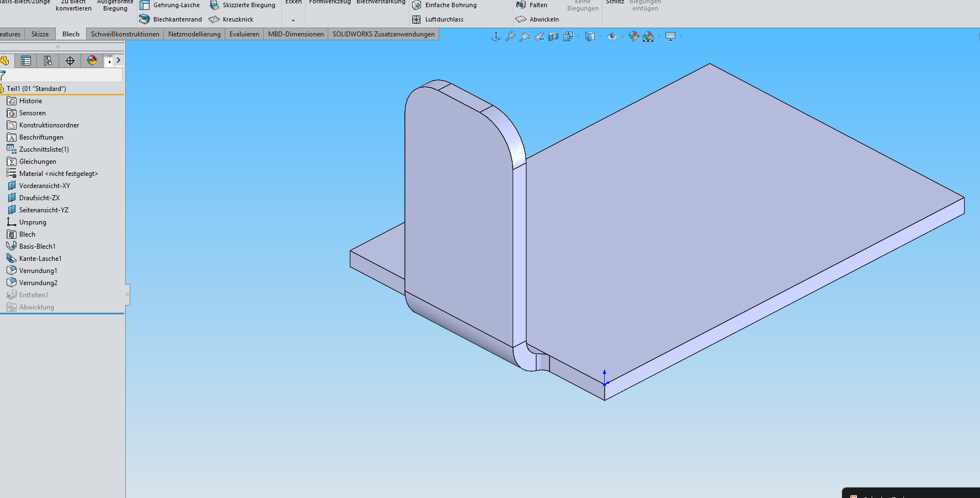Expand the Ecken dropdown arrow
980x498 pixels.
[293, 20]
